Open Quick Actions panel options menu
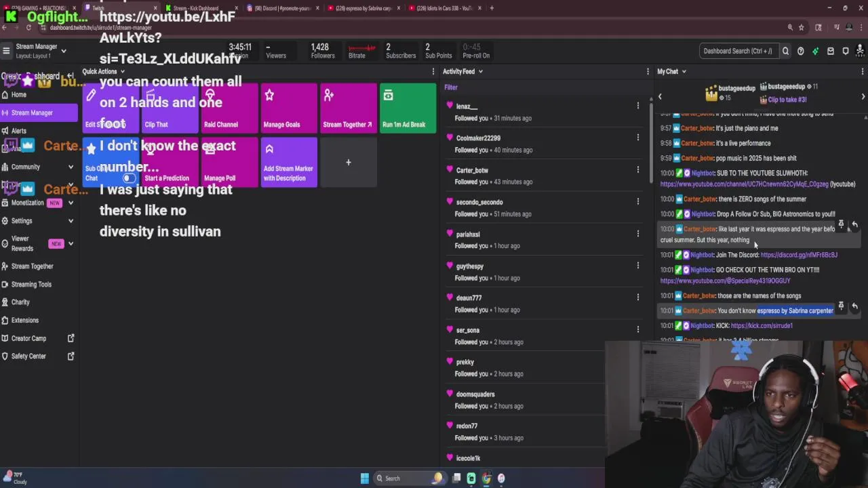Image resolution: width=868 pixels, height=488 pixels. pos(433,71)
